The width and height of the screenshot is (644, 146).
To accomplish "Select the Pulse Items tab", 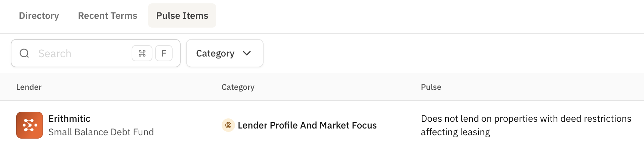I will coord(182,15).
